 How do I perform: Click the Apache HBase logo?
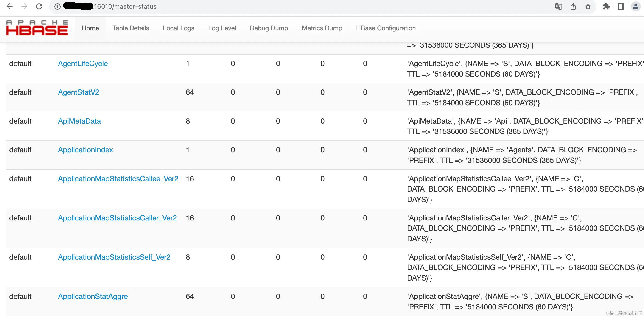click(x=37, y=28)
